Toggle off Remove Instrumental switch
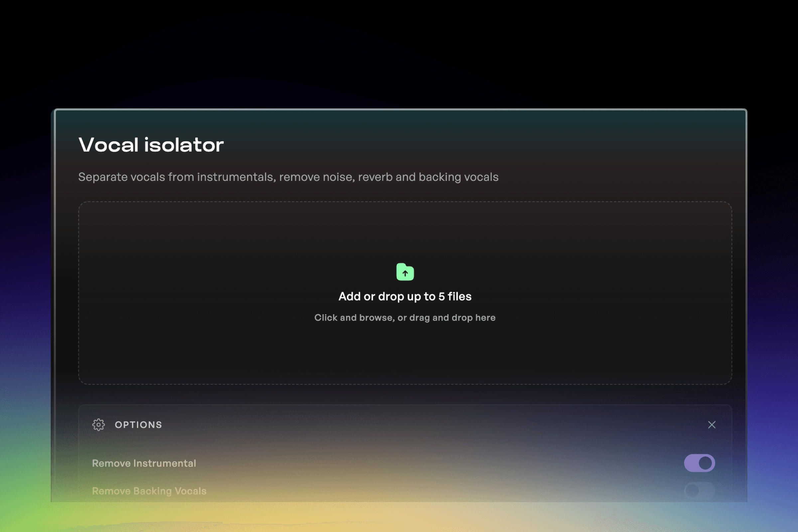 (x=699, y=463)
